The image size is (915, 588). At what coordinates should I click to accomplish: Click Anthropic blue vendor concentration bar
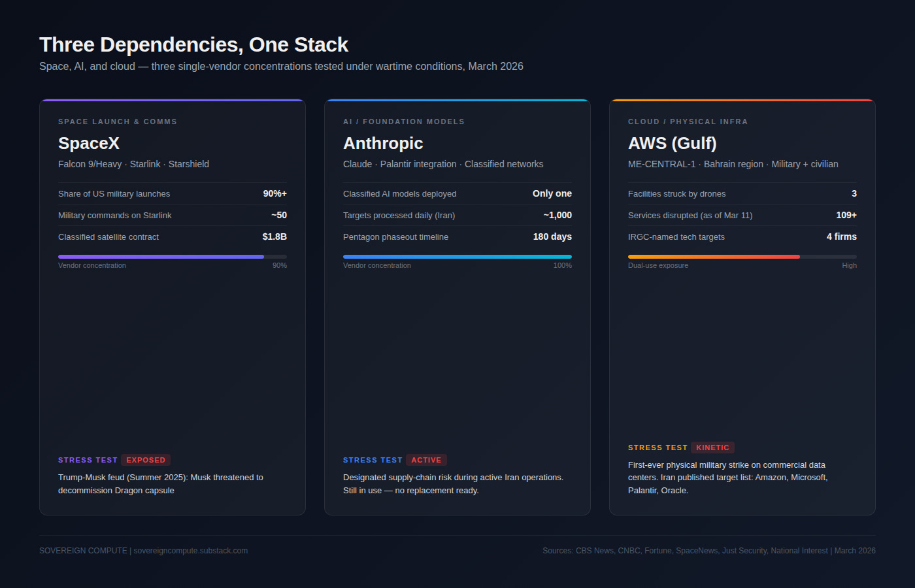pos(457,257)
